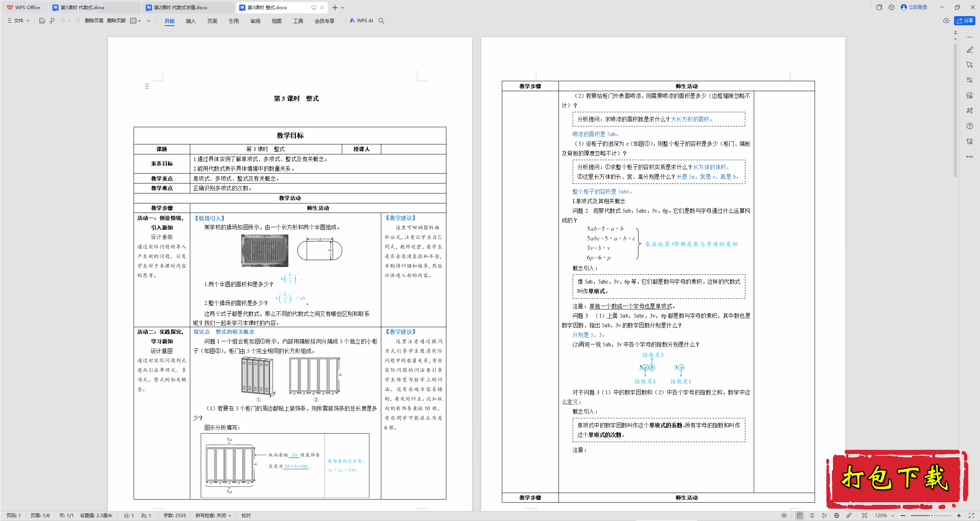Open the 插入 ribbon tab
The image size is (980, 521).
point(191,21)
